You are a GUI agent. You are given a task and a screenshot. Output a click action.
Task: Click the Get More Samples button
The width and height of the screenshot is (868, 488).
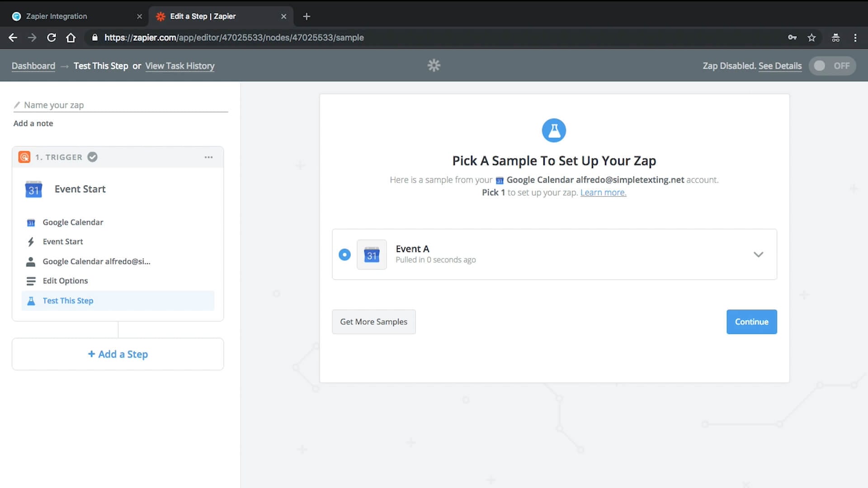pyautogui.click(x=373, y=322)
